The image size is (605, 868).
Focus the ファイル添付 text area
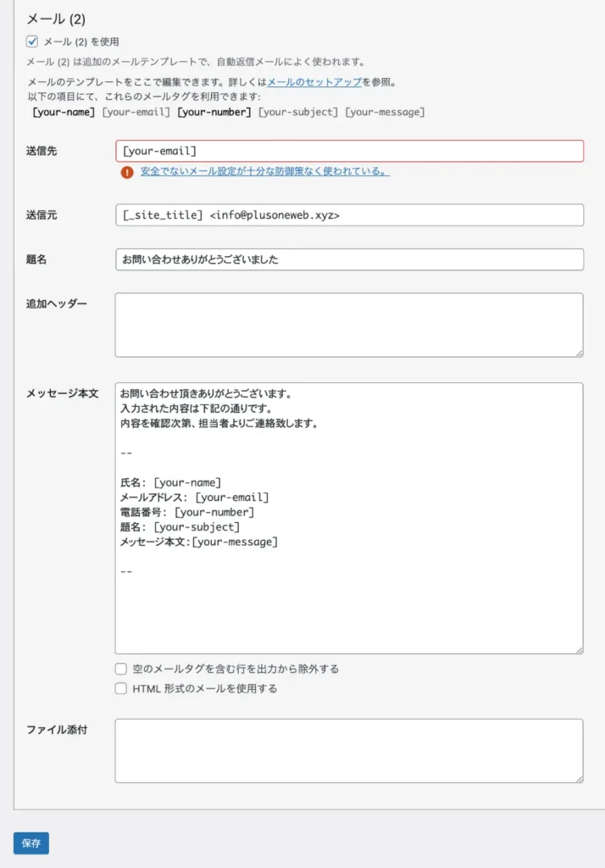coord(349,750)
